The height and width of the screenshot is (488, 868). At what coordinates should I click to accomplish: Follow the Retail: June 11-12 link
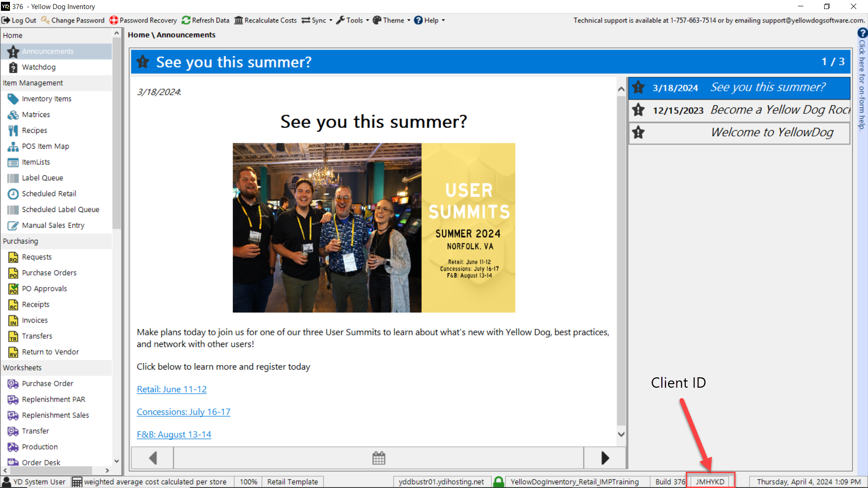point(172,389)
